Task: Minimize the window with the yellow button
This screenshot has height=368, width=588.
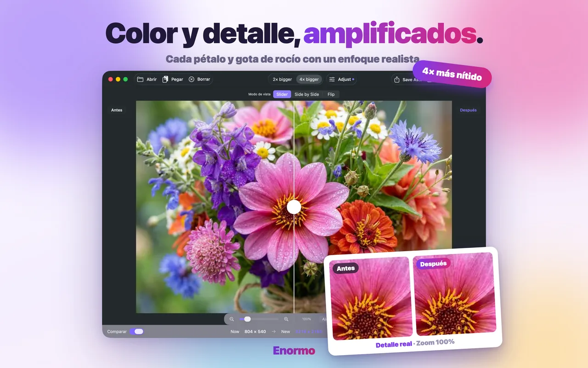Action: tap(118, 79)
